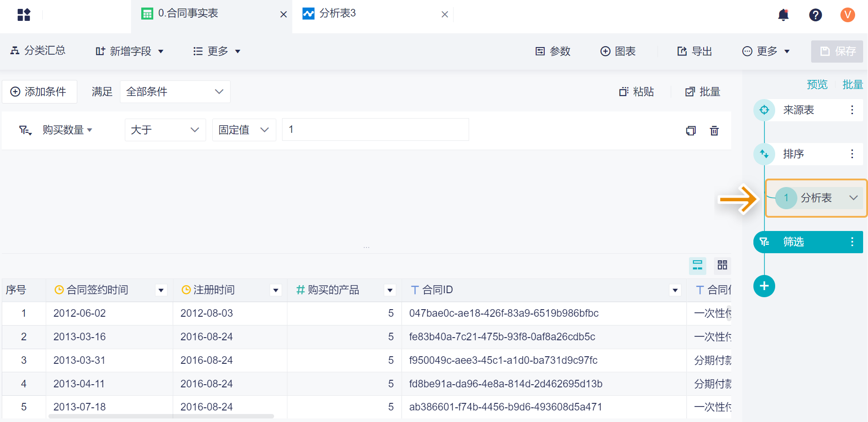Open the 购买的产品 column dropdown

tap(390, 290)
